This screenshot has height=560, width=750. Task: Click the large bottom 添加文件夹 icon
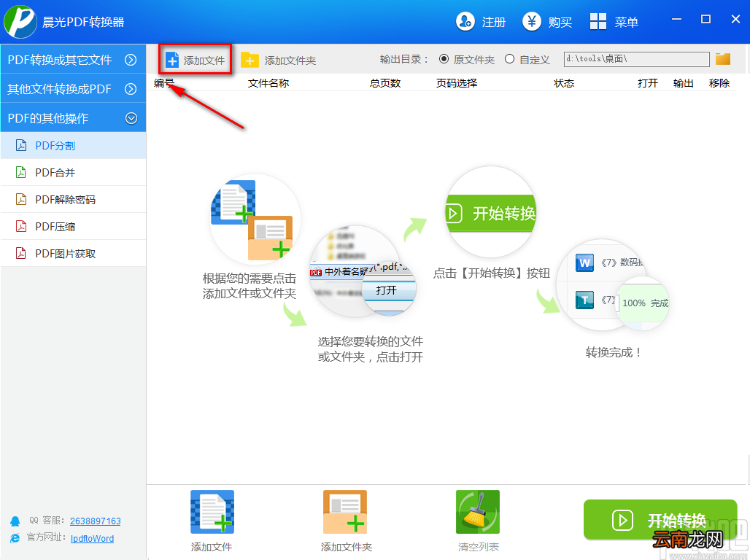pos(345,512)
